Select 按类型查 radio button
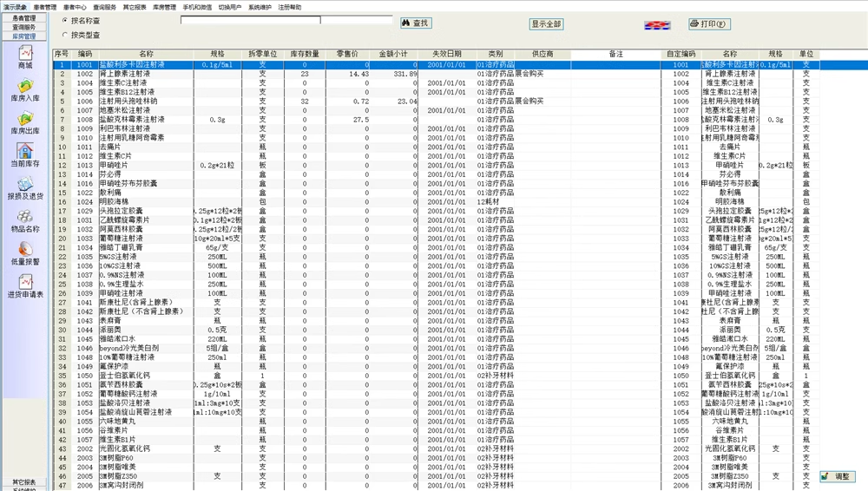 pos(65,35)
